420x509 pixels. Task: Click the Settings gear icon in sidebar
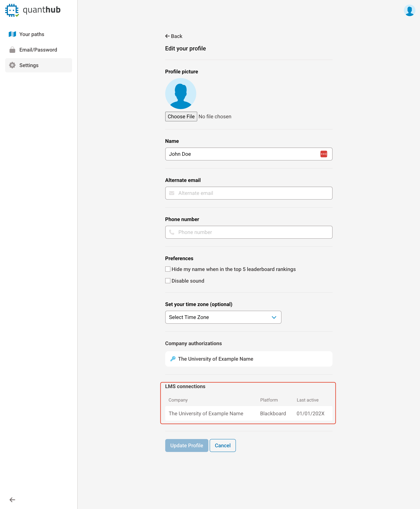coord(12,65)
